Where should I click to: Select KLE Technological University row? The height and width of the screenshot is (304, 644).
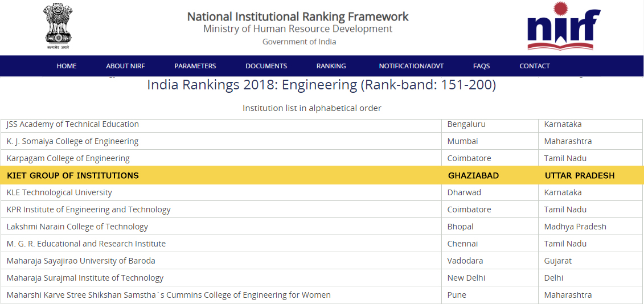pyautogui.click(x=60, y=192)
